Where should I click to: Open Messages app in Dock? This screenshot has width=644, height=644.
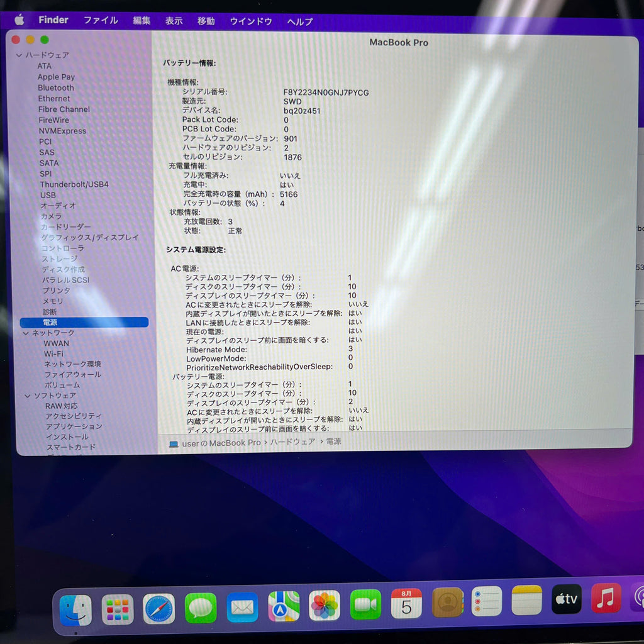[201, 608]
